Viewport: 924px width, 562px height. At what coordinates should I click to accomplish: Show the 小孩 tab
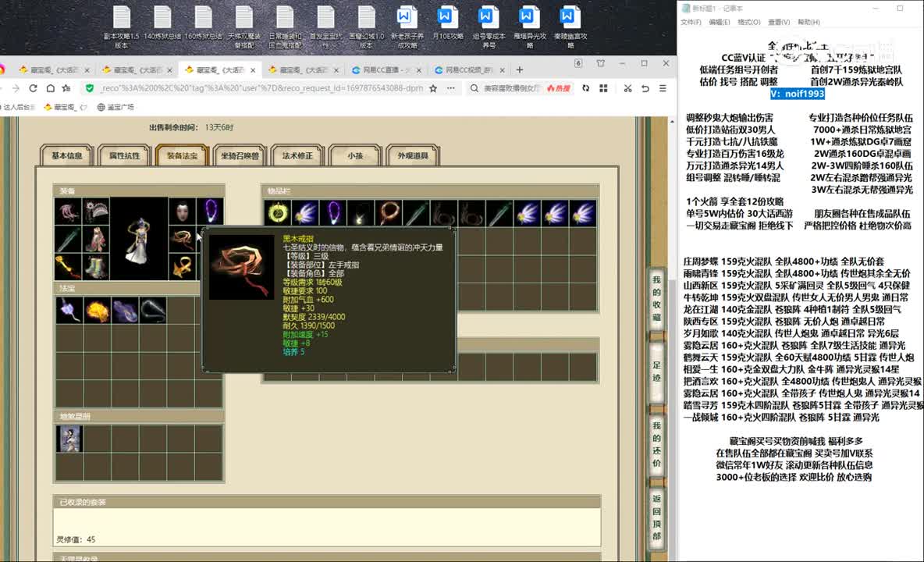(x=355, y=155)
